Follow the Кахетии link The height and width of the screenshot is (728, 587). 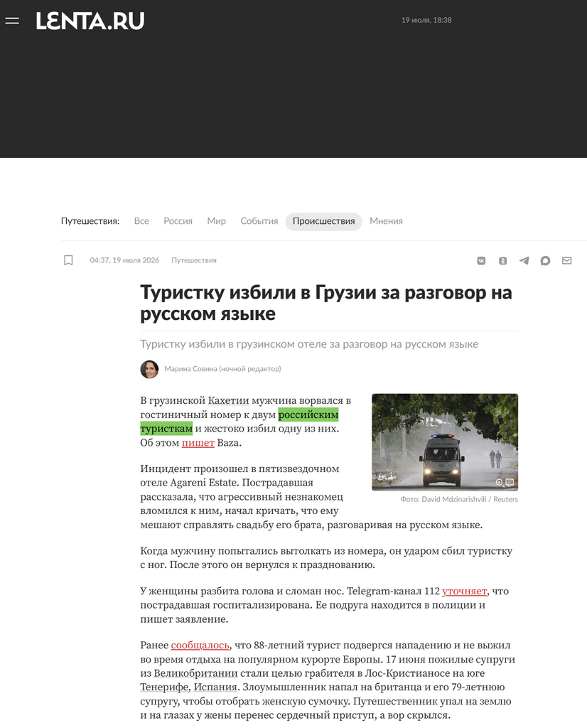tap(228, 400)
